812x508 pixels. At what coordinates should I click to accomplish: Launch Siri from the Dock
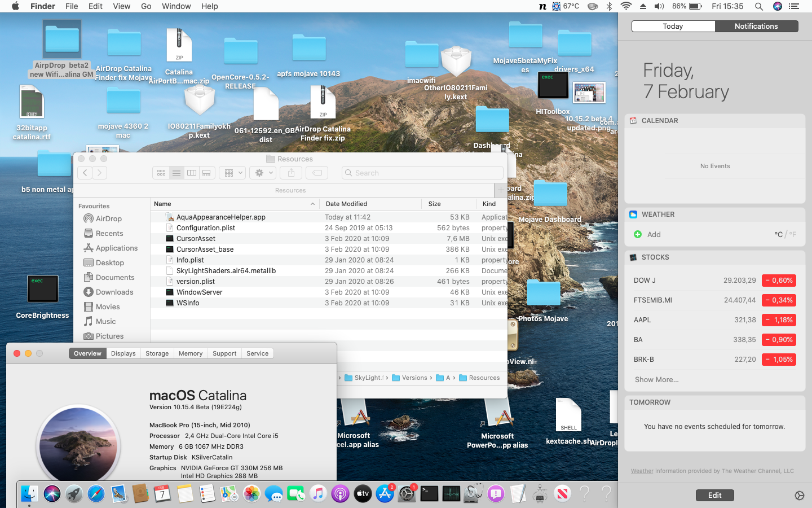pyautogui.click(x=52, y=494)
